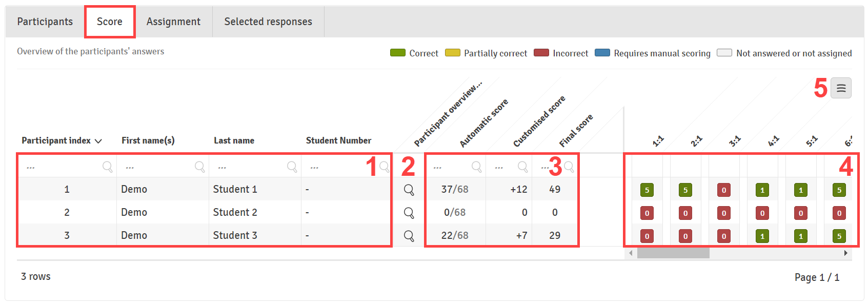Open participant overview for Student 2
The width and height of the screenshot is (868, 305).
[x=409, y=213]
